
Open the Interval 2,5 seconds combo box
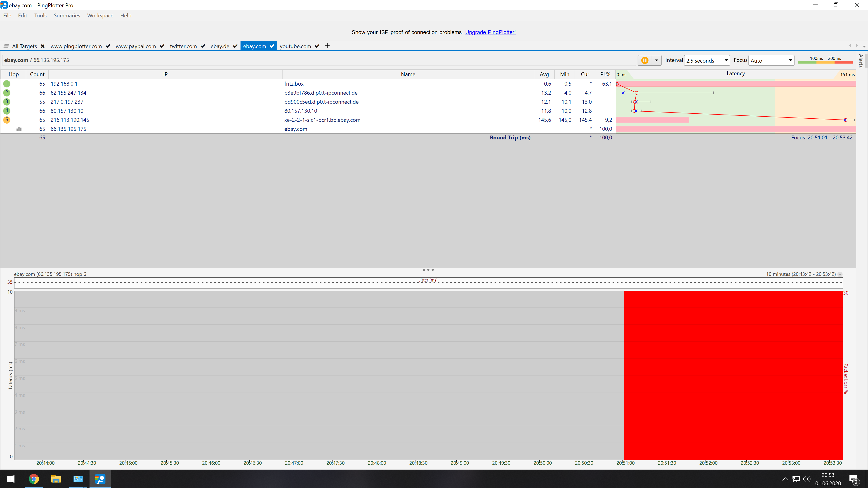(x=707, y=60)
